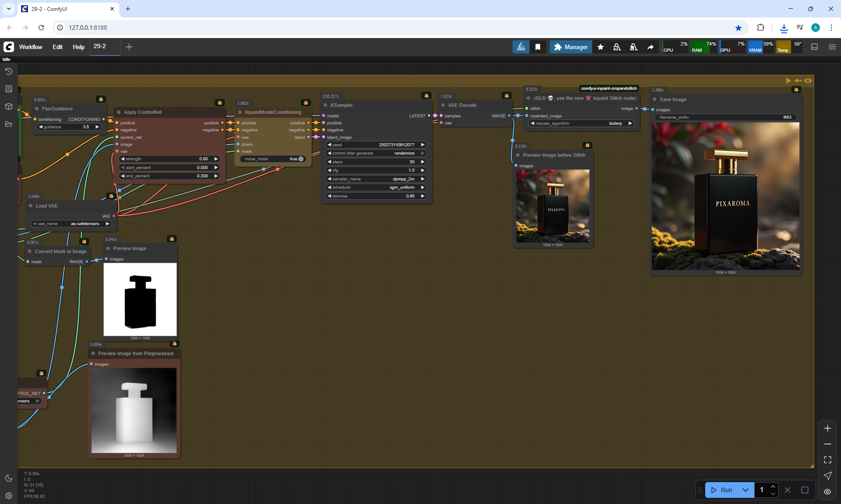This screenshot has width=841, height=504.
Task: Click the Run button
Action: click(722, 490)
